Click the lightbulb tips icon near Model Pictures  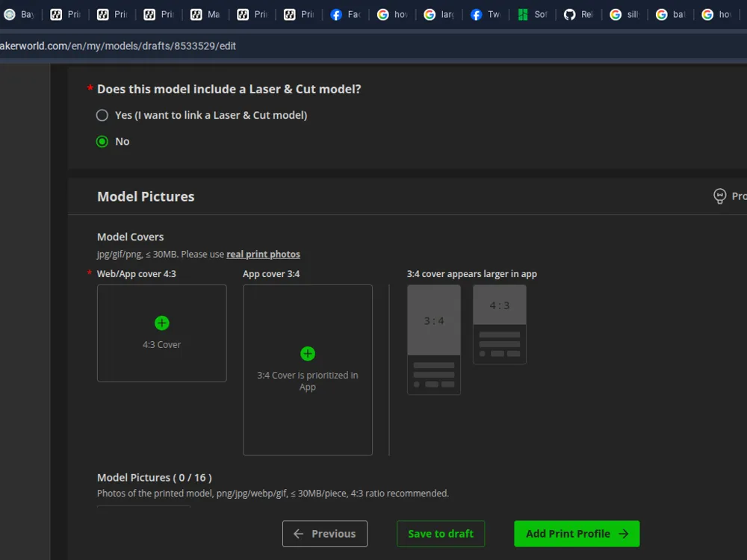[x=719, y=196]
